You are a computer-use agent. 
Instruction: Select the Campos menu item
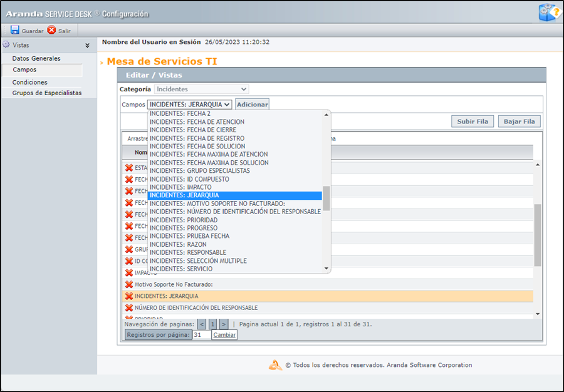(42, 70)
